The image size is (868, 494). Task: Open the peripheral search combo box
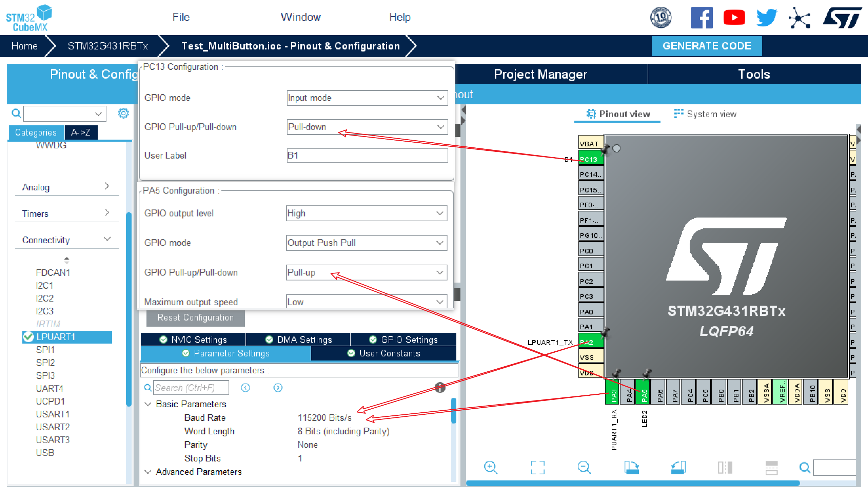click(x=64, y=113)
